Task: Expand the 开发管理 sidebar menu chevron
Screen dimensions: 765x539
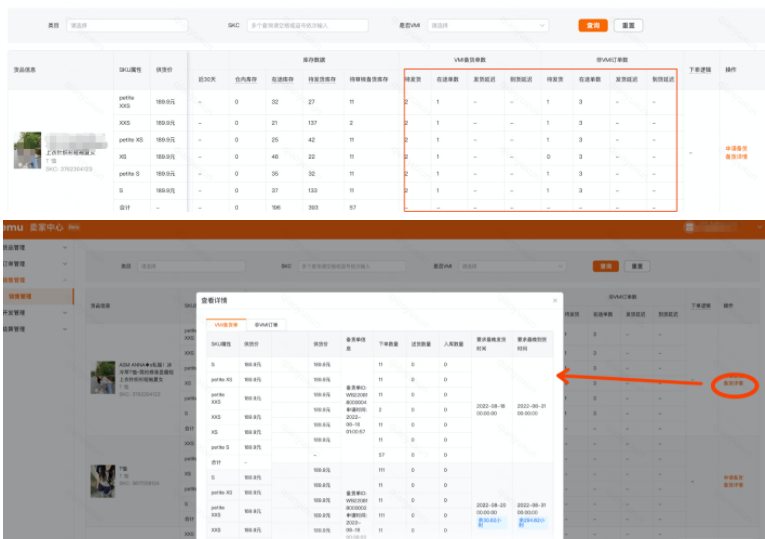Action: point(66,312)
